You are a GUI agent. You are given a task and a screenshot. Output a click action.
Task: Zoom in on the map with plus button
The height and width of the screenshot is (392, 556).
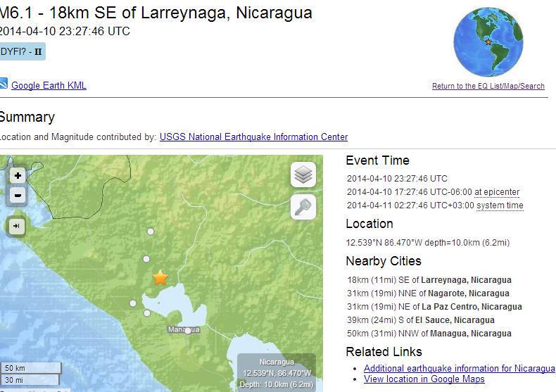click(x=18, y=175)
